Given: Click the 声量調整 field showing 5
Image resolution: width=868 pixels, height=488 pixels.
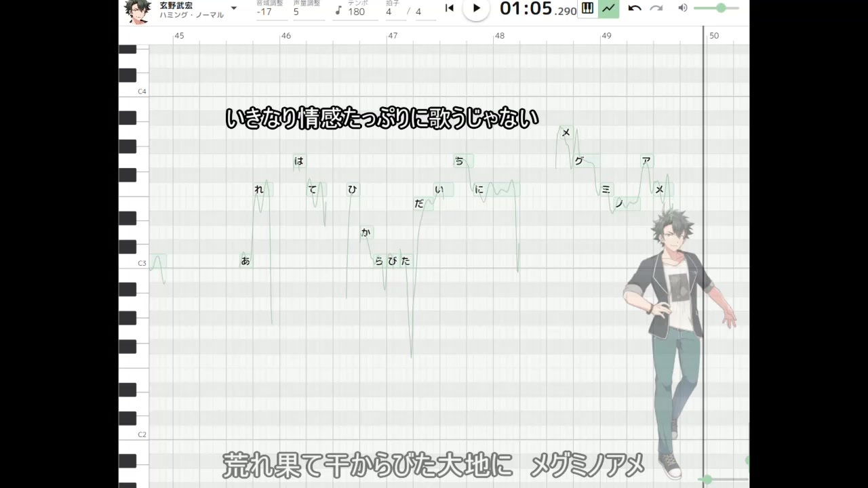Looking at the screenshot, I should 309,10.
